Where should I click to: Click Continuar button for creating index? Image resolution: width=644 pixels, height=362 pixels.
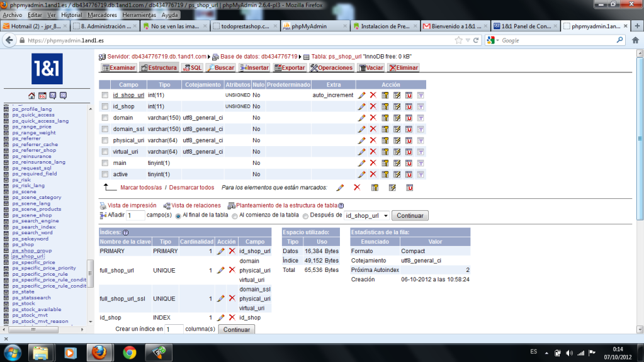pos(237,329)
